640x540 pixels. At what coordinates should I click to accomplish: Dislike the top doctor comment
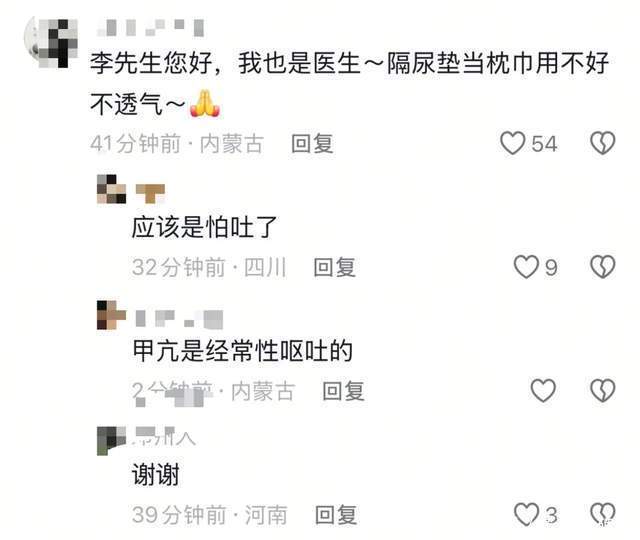(602, 143)
